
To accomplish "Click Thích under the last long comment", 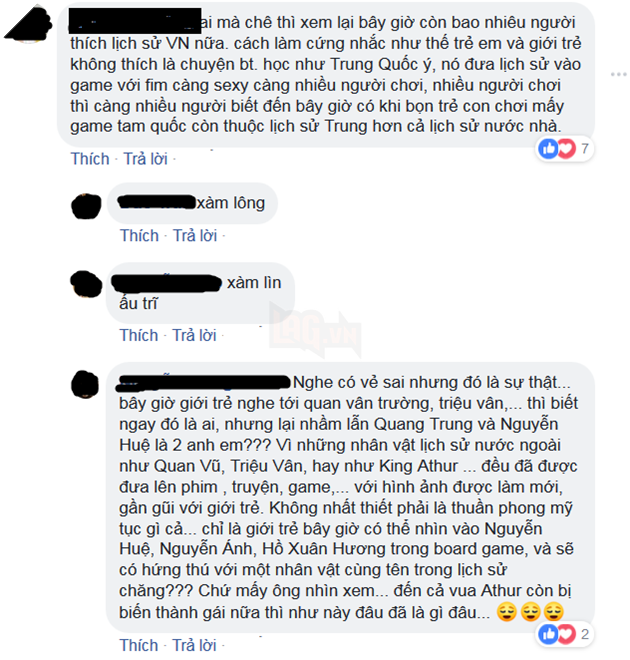I will (x=139, y=645).
